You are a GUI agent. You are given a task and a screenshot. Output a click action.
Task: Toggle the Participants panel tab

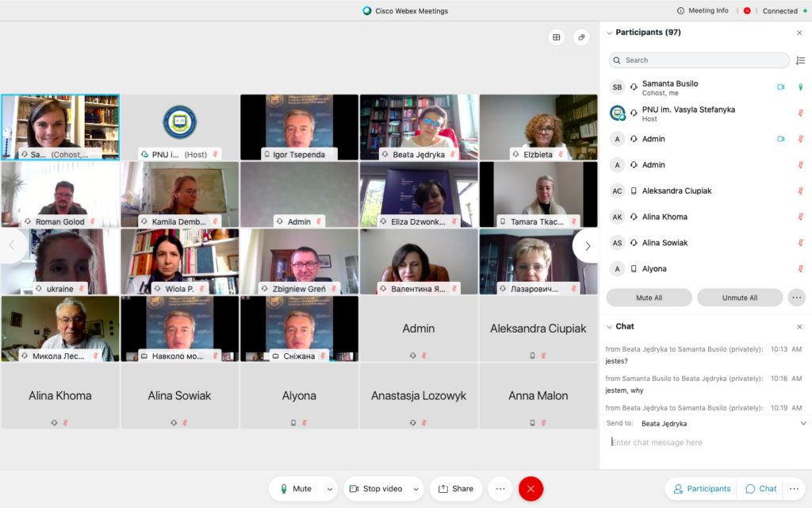point(701,489)
